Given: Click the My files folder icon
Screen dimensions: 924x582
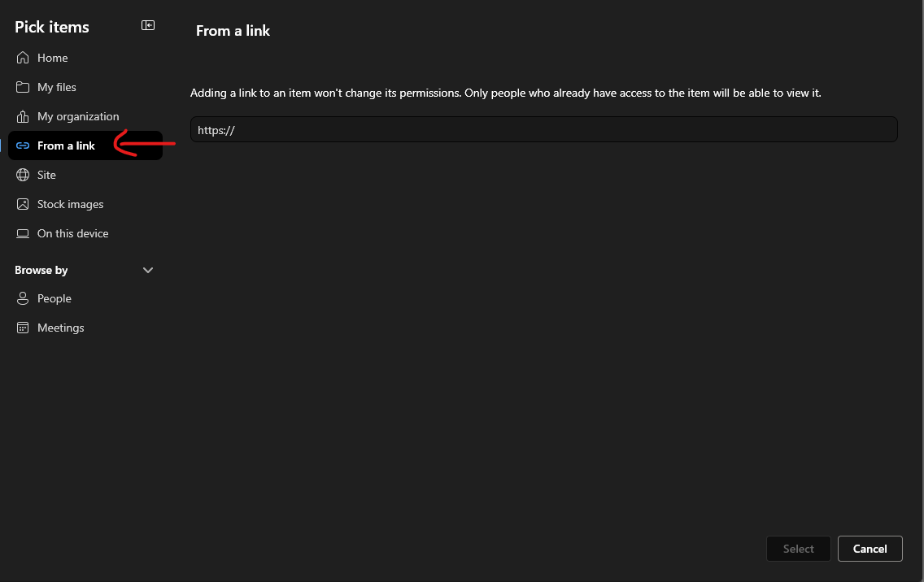Looking at the screenshot, I should tap(23, 87).
